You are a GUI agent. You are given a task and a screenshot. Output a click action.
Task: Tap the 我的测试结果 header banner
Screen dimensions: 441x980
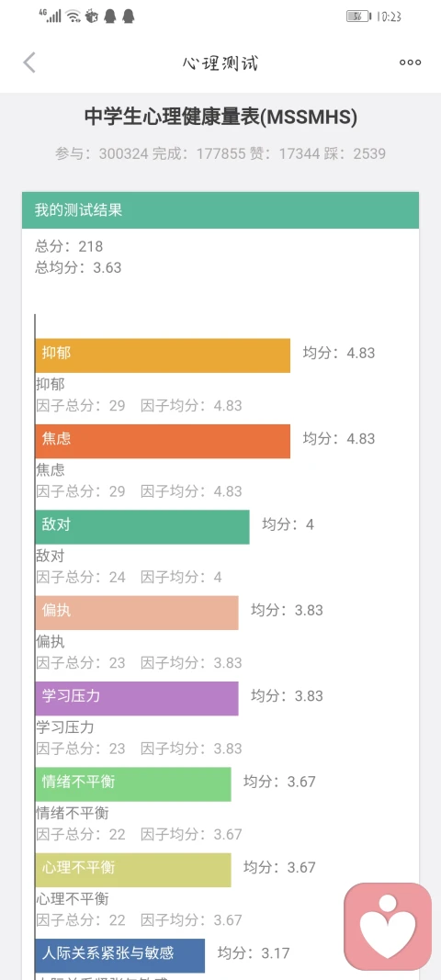coord(220,210)
